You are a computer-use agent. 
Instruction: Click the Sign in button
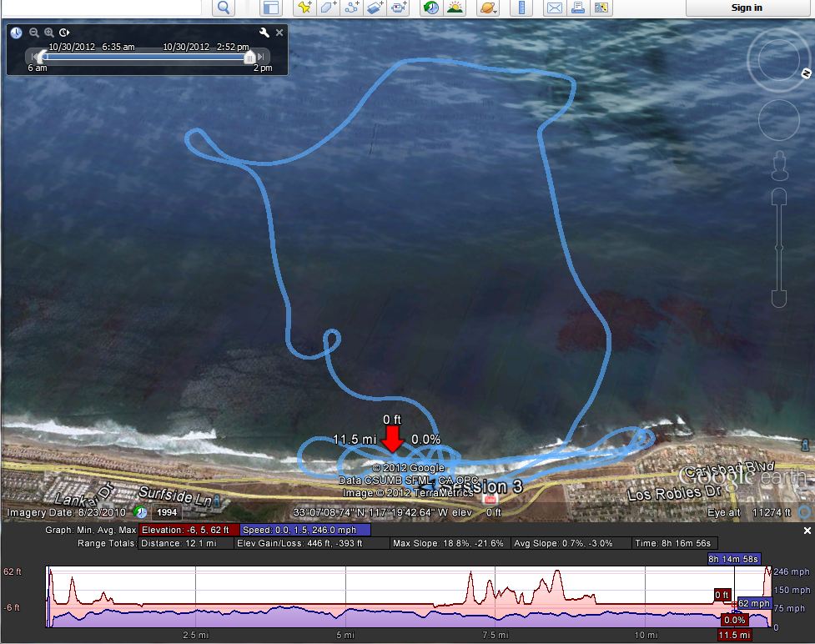747,8
